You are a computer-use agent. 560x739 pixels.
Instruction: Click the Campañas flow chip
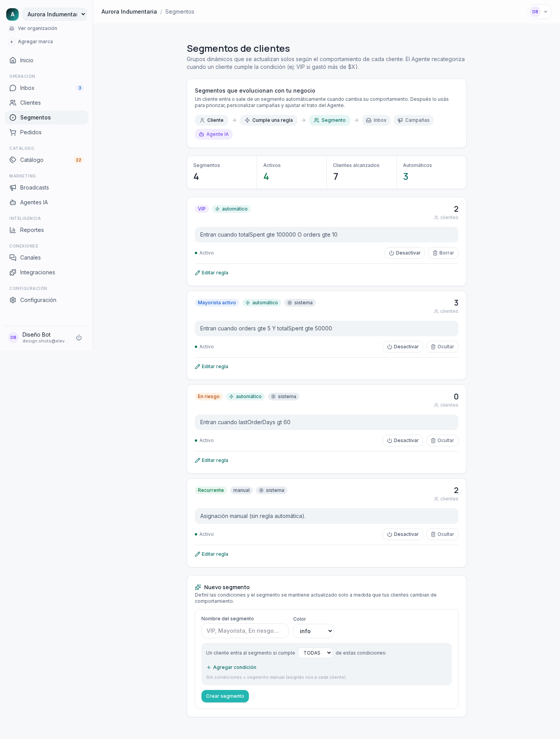pyautogui.click(x=413, y=120)
